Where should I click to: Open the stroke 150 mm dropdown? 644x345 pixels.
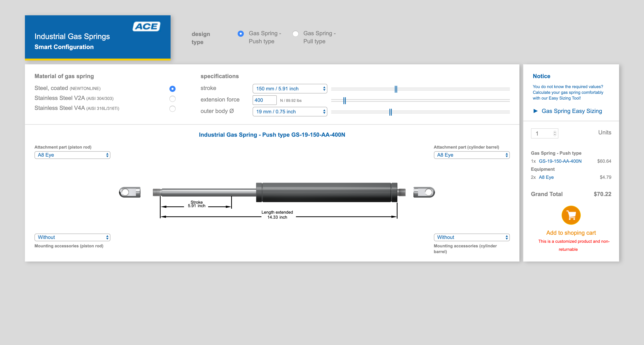290,89
